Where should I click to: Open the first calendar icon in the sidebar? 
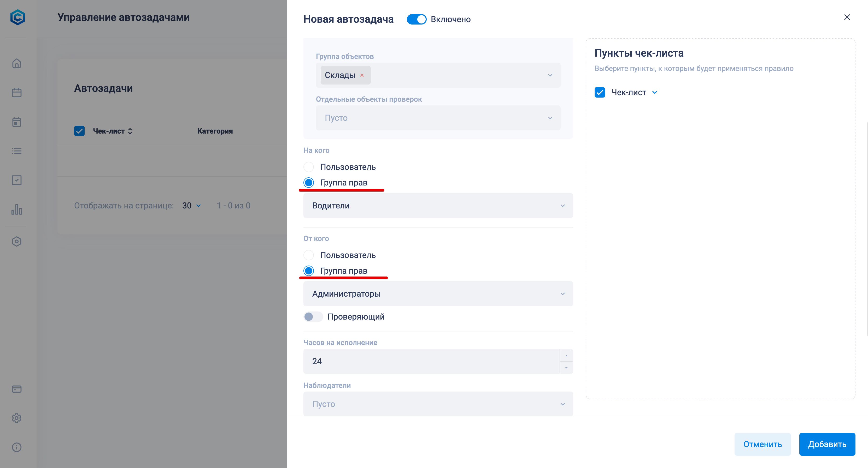coord(16,93)
